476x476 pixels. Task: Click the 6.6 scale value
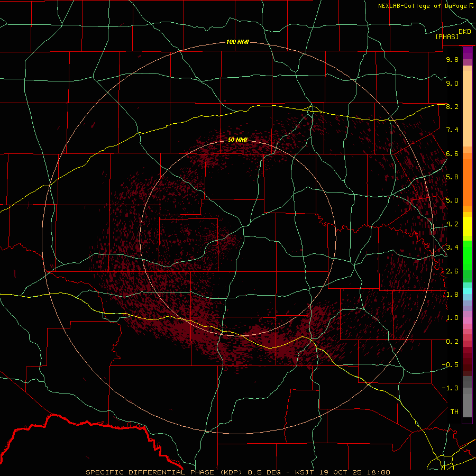click(x=452, y=153)
